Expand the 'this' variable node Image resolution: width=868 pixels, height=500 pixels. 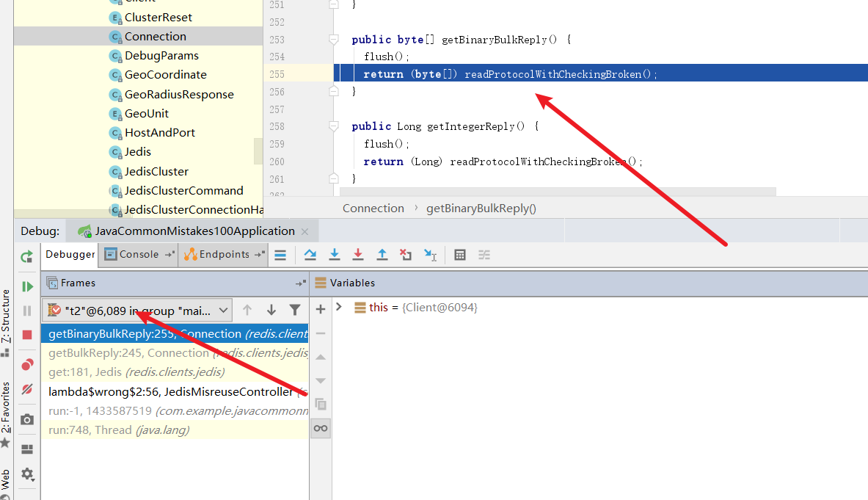[339, 307]
